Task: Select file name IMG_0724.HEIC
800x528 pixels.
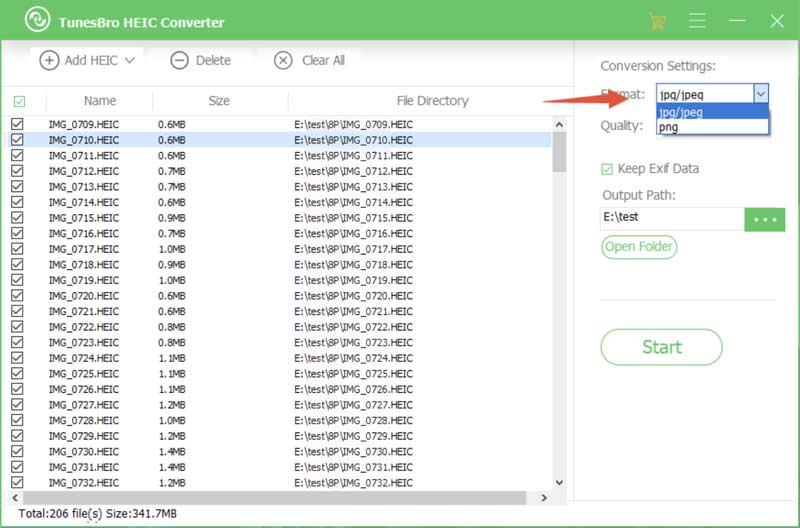Action: pos(84,358)
